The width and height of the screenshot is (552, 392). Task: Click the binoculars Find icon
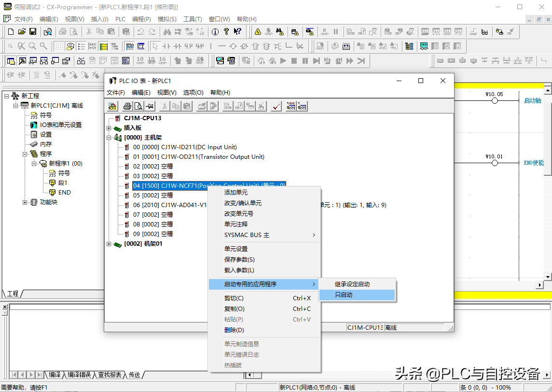(x=167, y=32)
